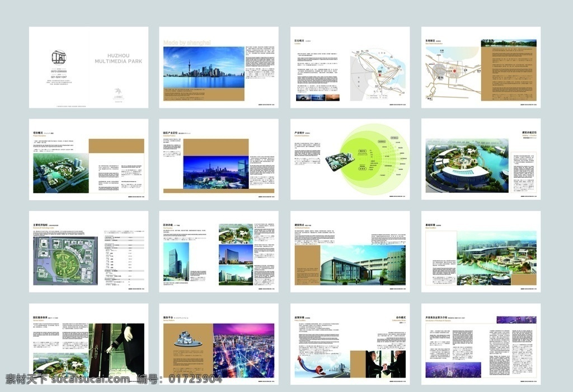Click the "区块功能" page heading
The height and width of the screenshot is (392, 573).
pyautogui.click(x=168, y=225)
